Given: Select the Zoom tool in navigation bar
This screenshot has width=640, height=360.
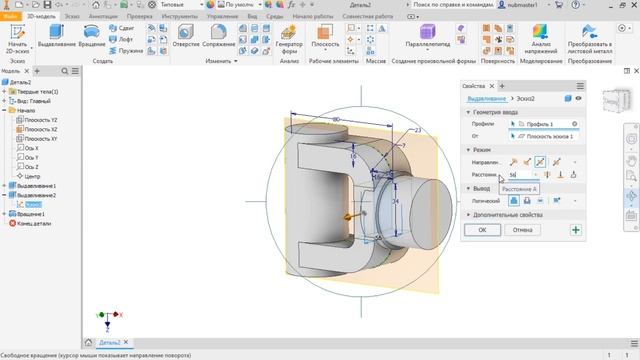Looking at the screenshot, I should coord(631,176).
